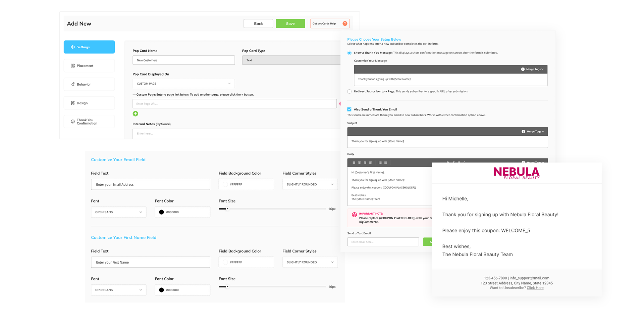Open the Behavior panel
The width and height of the screenshot is (644, 320).
tap(89, 84)
